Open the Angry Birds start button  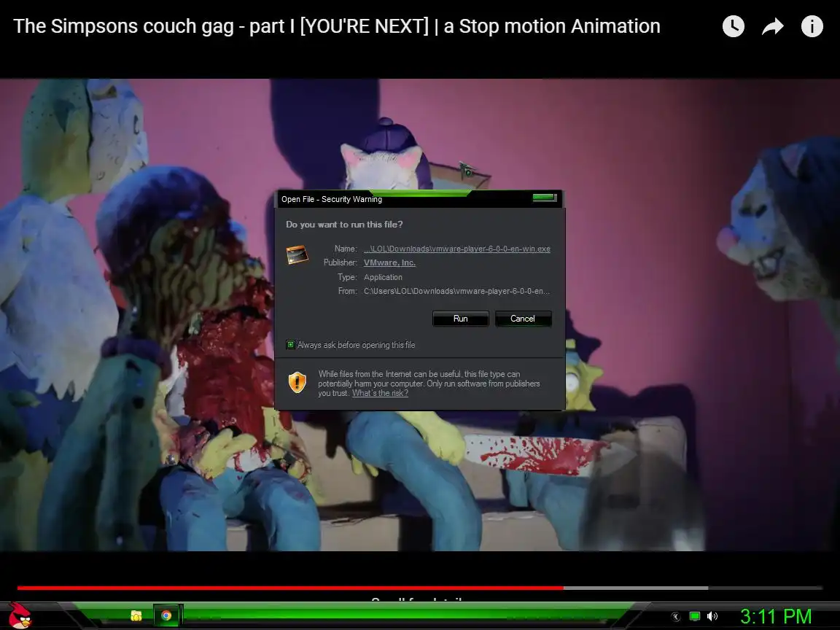(20, 615)
